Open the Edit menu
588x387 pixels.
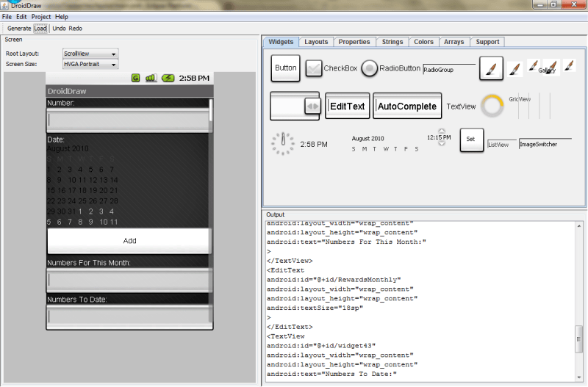(x=21, y=17)
